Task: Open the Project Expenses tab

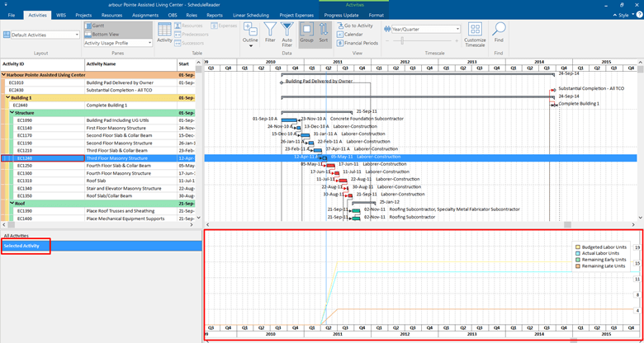Action: coord(296,15)
